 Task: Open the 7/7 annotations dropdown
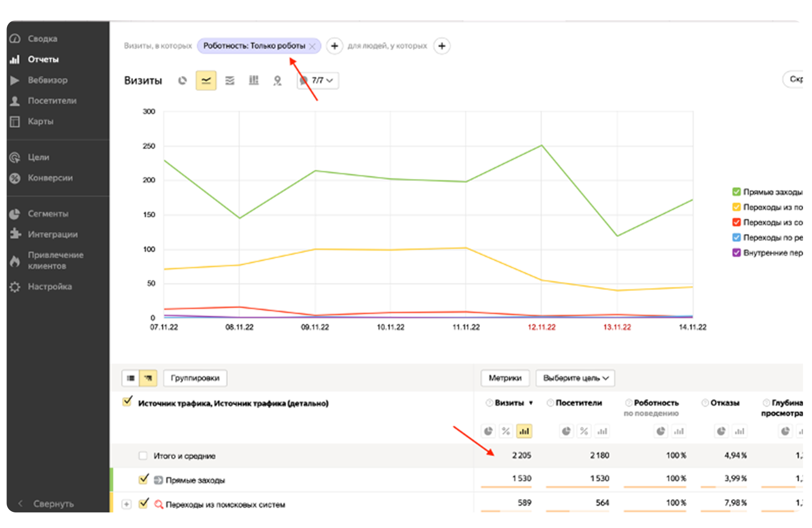tap(318, 80)
